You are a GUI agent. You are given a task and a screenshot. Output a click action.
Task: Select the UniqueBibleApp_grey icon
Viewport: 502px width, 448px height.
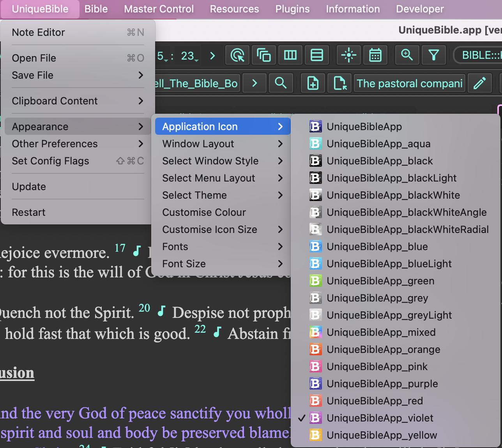point(396,298)
